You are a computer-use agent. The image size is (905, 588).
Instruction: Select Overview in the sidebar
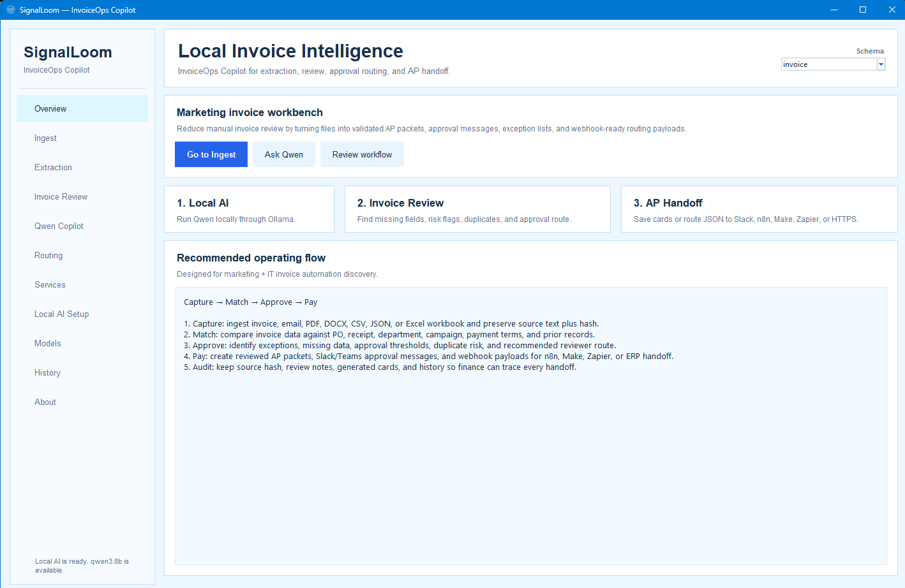click(x=82, y=108)
